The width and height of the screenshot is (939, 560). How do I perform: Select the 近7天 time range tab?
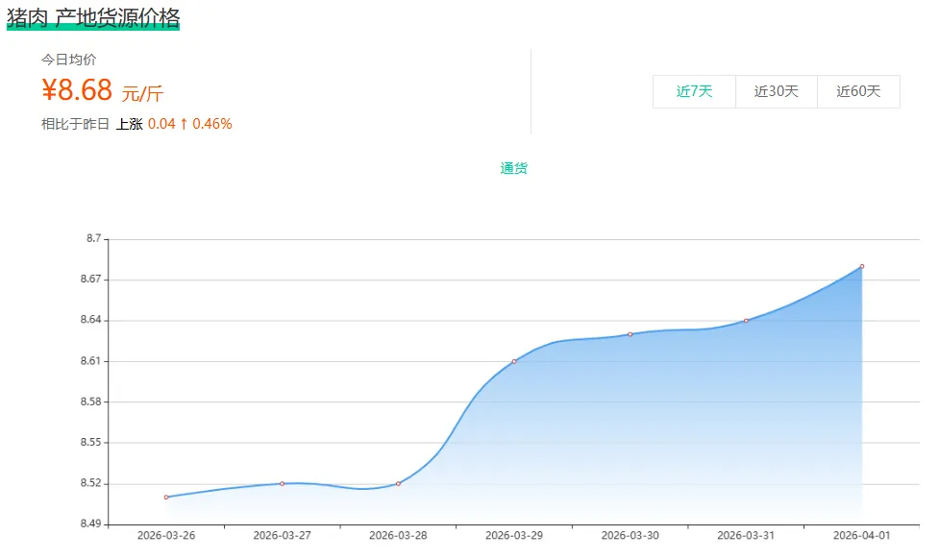[694, 92]
